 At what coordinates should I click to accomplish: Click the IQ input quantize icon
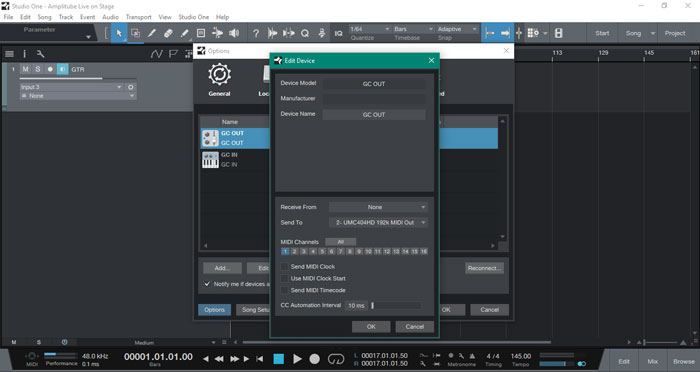pyautogui.click(x=338, y=33)
